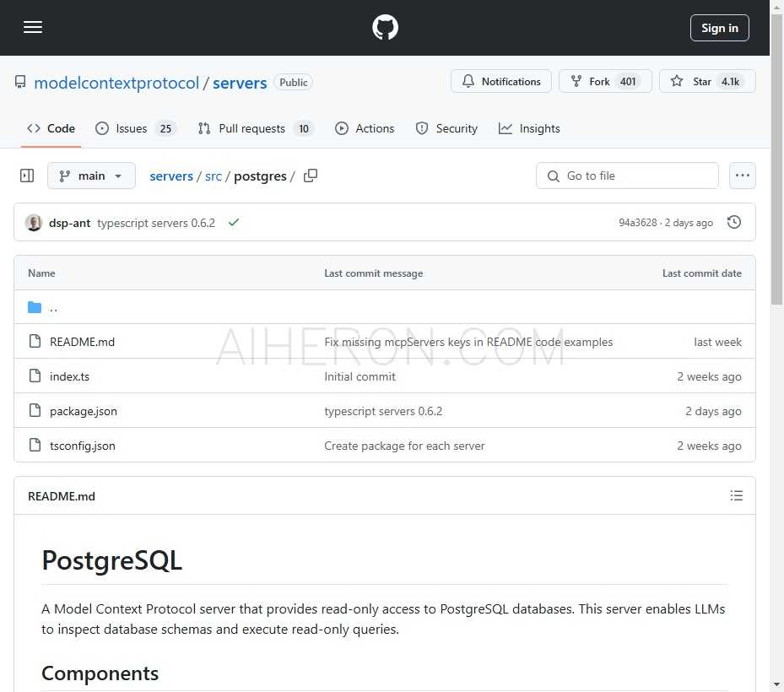The width and height of the screenshot is (784, 692).
Task: Click the dsp-ant avatar thumbnail
Action: (x=33, y=222)
